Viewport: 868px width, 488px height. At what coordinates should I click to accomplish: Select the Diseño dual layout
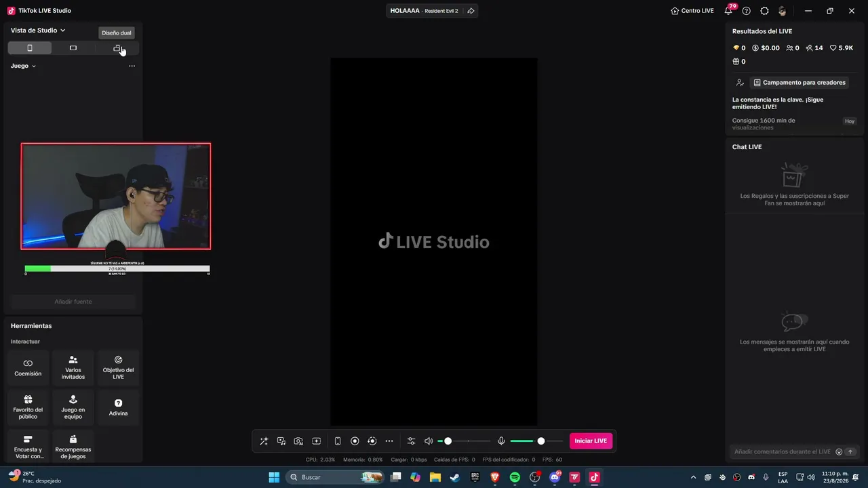click(x=117, y=48)
